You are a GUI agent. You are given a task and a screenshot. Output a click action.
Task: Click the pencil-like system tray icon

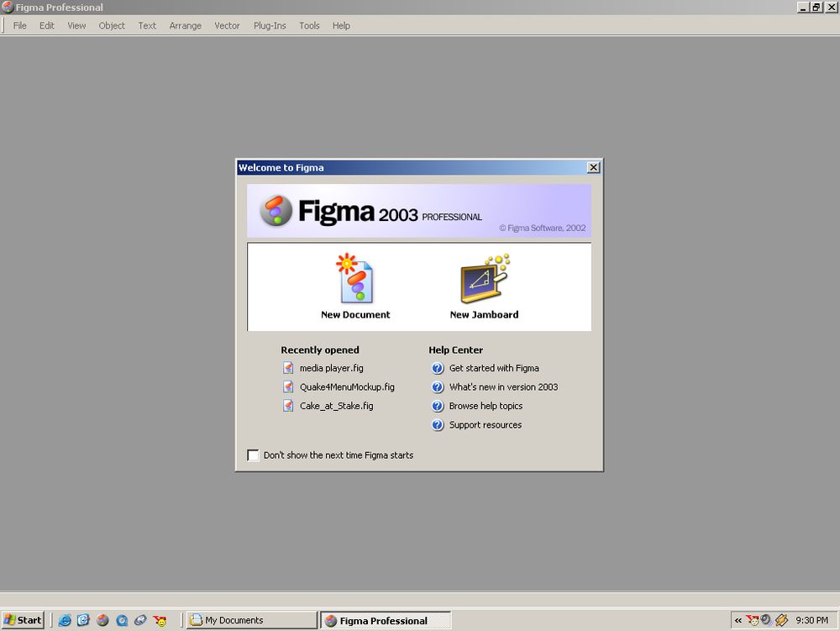pos(781,620)
